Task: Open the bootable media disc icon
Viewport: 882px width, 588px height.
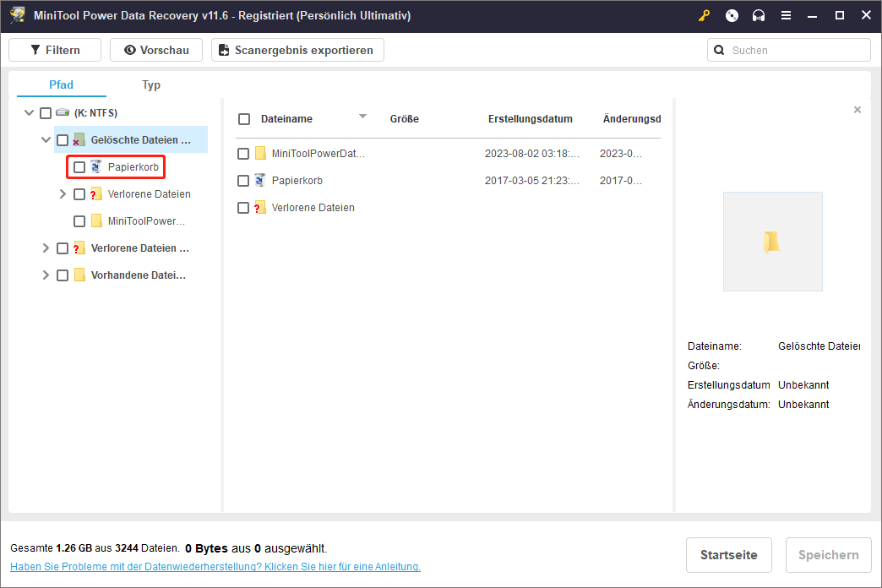Action: pyautogui.click(x=732, y=16)
